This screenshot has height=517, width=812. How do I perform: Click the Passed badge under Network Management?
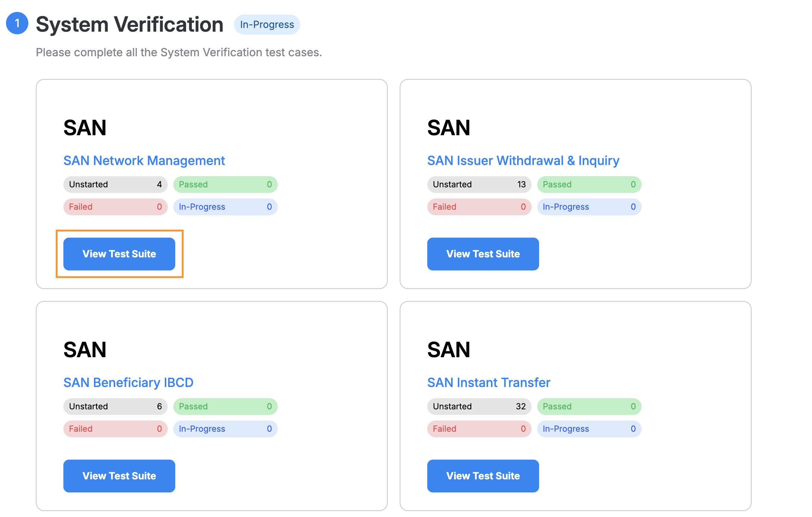225,184
